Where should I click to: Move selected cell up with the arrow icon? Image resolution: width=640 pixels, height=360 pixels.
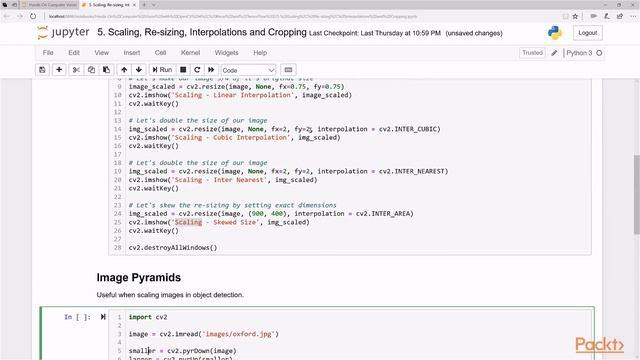[124, 70]
